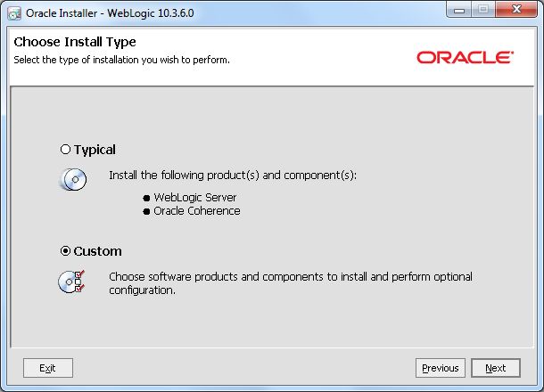544x392 pixels.
Task: Select the Typical install radio button
Action: click(x=65, y=150)
